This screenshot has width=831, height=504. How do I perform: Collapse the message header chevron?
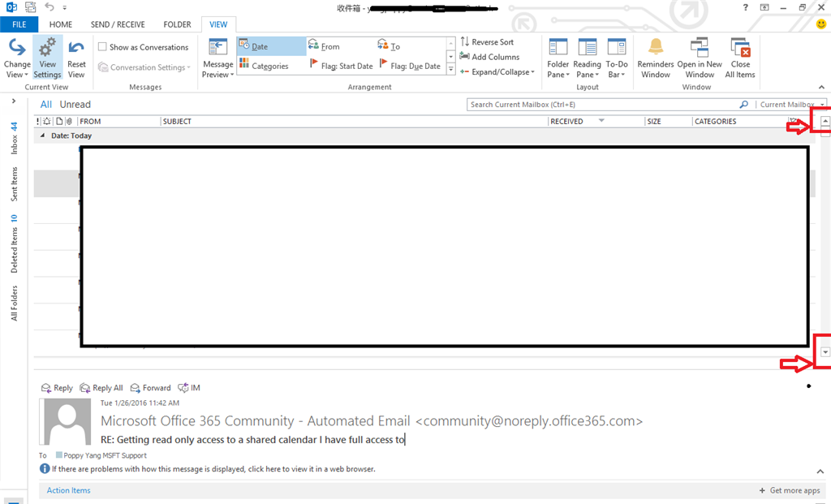820,472
